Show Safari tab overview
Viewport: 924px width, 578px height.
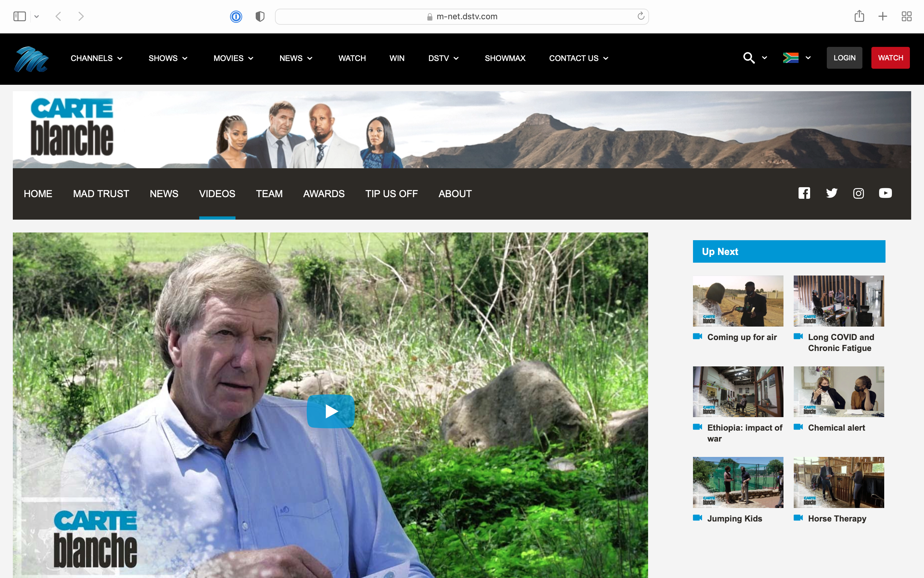coord(906,16)
